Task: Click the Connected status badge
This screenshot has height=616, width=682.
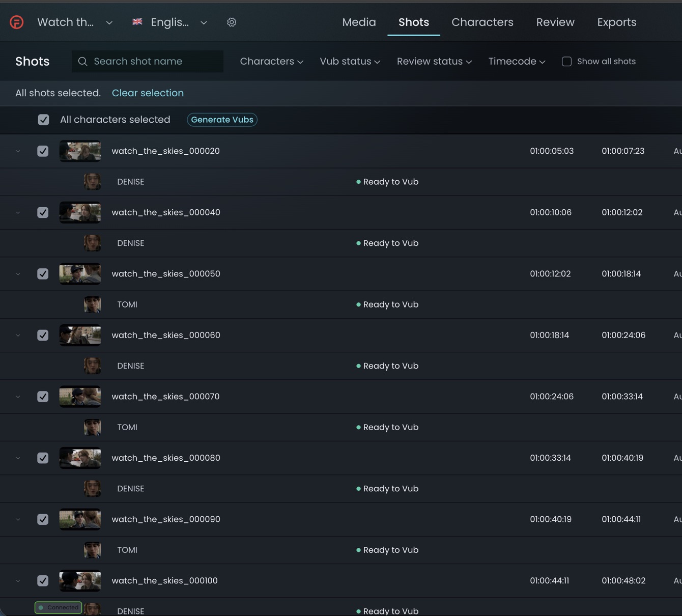Action: 58,607
